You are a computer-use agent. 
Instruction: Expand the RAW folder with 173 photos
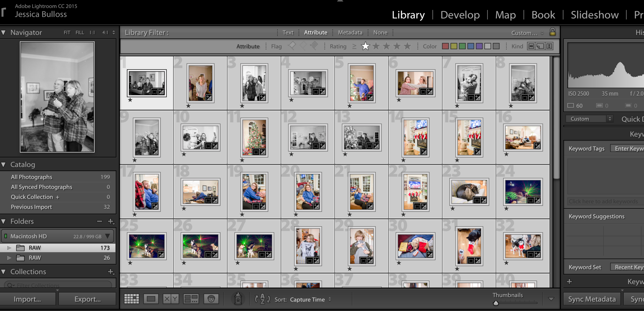pos(9,248)
